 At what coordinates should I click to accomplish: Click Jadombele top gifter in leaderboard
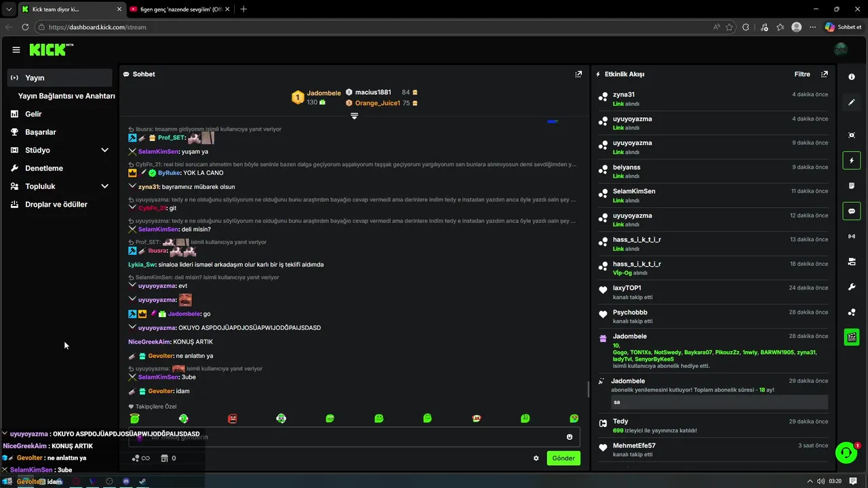[323, 93]
